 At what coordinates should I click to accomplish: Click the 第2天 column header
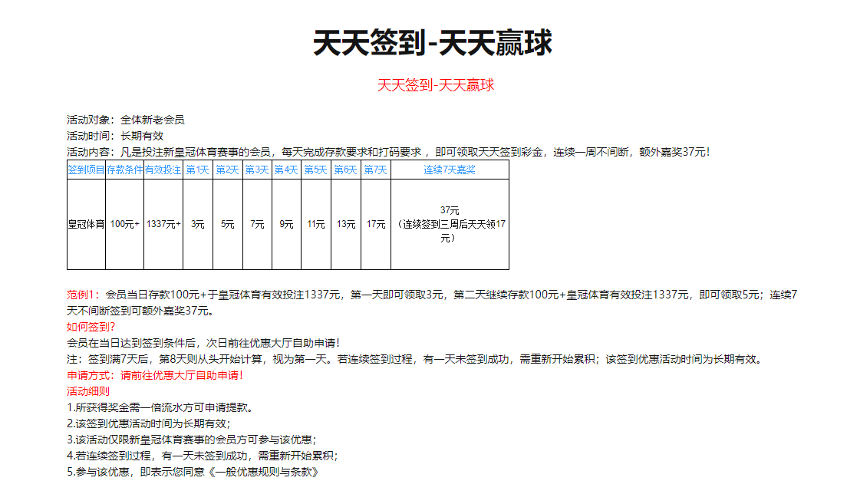(227, 170)
